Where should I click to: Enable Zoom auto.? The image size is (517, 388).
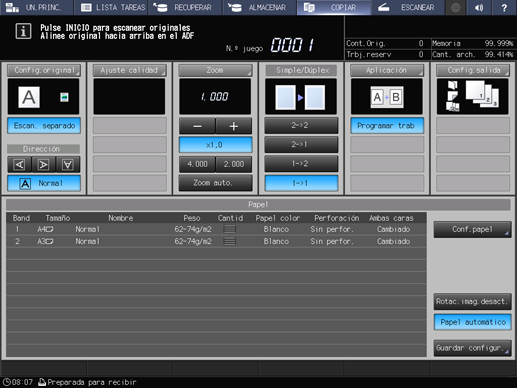215,183
